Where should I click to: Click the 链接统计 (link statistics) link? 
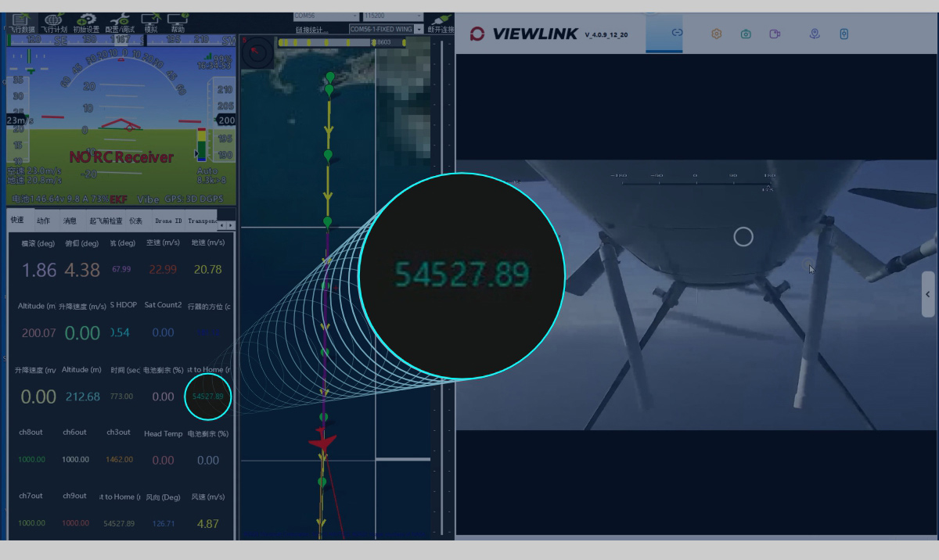(x=311, y=29)
